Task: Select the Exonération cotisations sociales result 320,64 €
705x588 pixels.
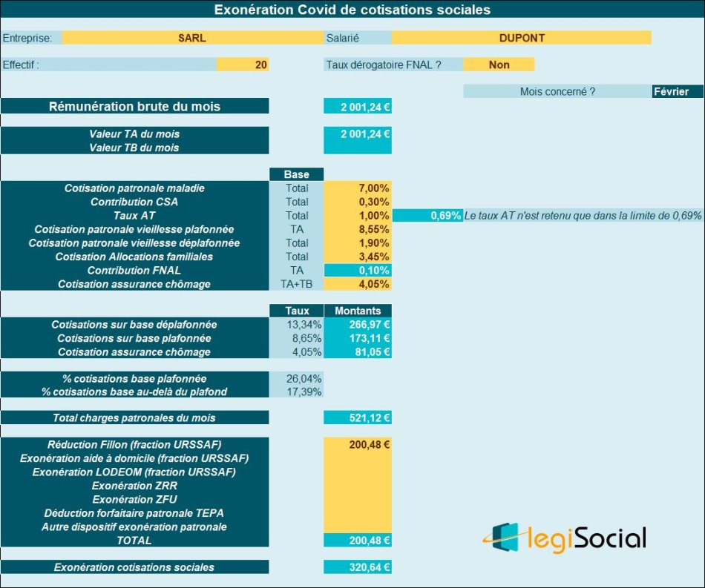Action: coord(357,567)
